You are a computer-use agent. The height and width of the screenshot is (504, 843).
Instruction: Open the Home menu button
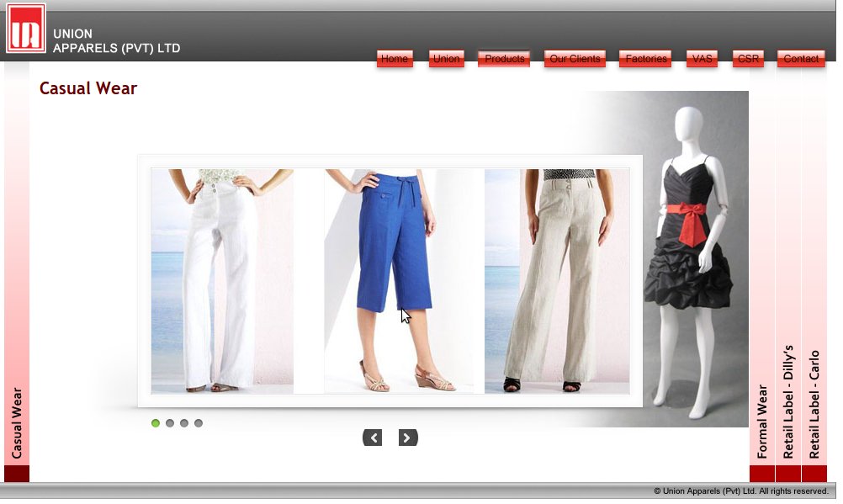click(x=395, y=59)
